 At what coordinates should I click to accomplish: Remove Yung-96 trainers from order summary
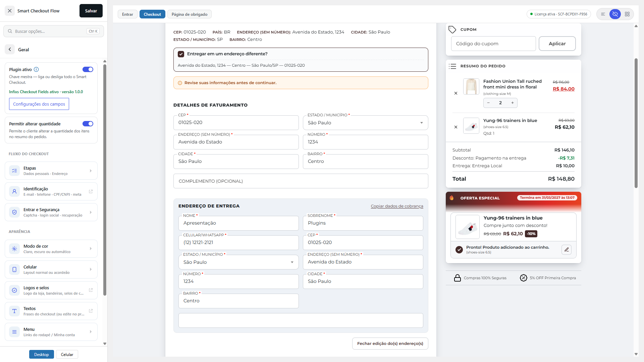[x=456, y=127]
